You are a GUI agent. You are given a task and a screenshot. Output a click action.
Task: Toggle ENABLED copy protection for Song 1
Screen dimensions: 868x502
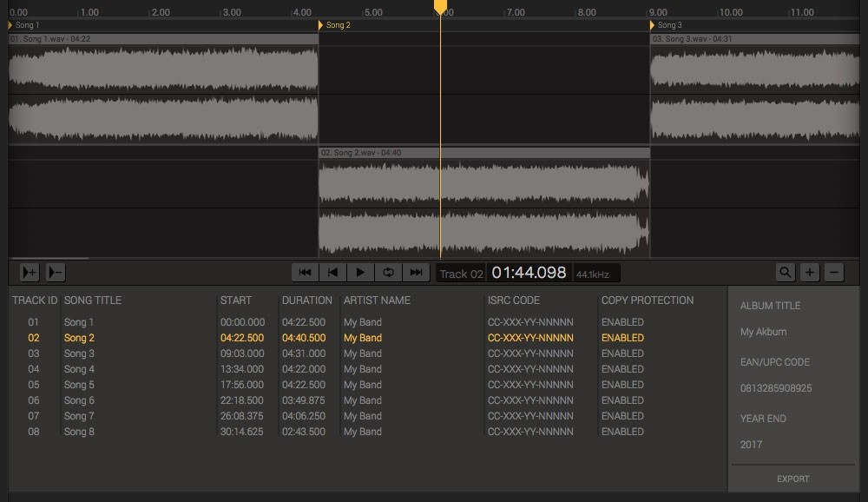pos(622,322)
